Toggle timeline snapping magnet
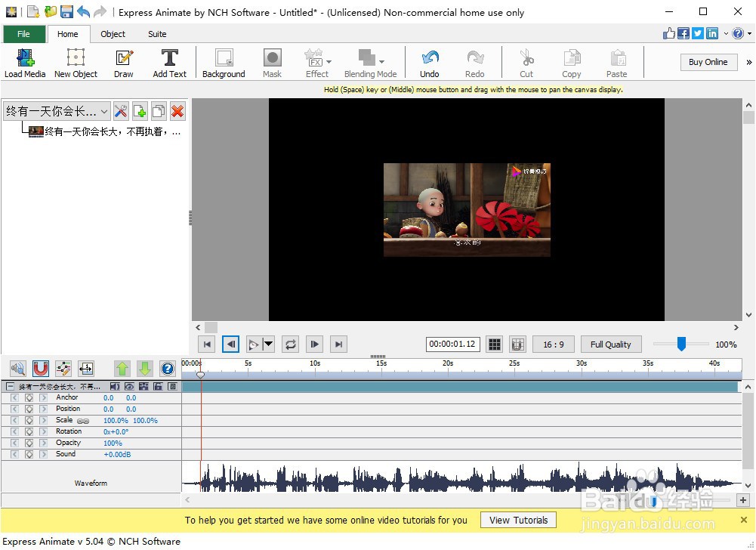Image resolution: width=756 pixels, height=550 pixels. click(41, 369)
